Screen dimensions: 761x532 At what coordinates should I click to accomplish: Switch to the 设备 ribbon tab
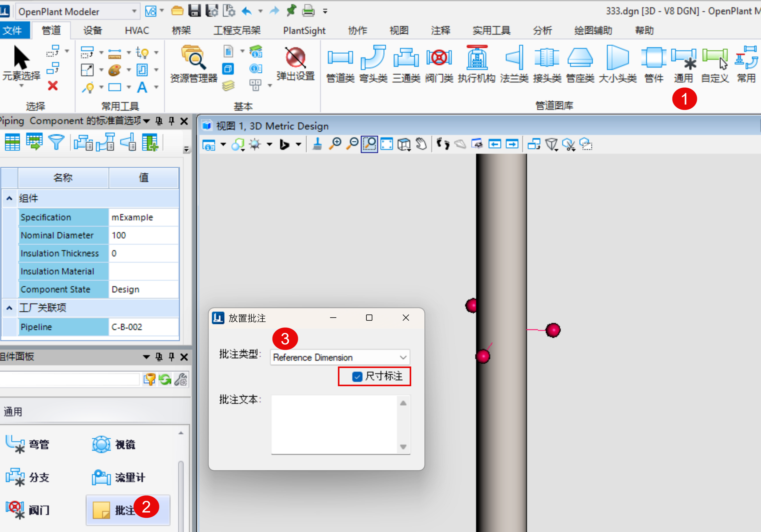(93, 30)
